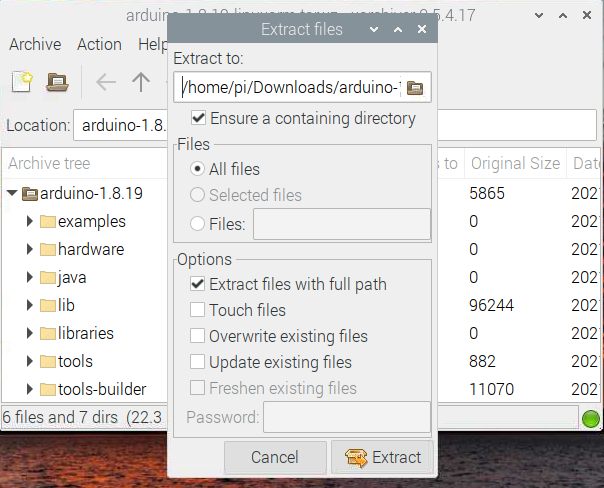Expand the lib folder node
This screenshot has height=488, width=604.
click(30, 305)
